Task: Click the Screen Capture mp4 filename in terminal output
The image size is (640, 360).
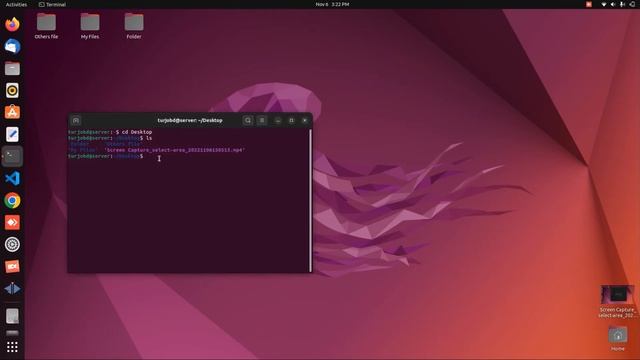Action: (x=175, y=150)
